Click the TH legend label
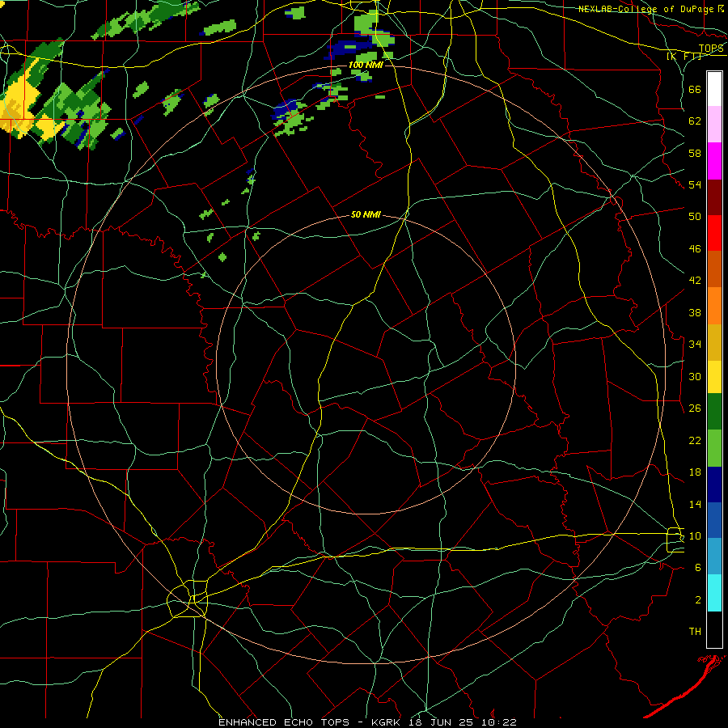Screen dimensions: 728x728 coord(695,632)
